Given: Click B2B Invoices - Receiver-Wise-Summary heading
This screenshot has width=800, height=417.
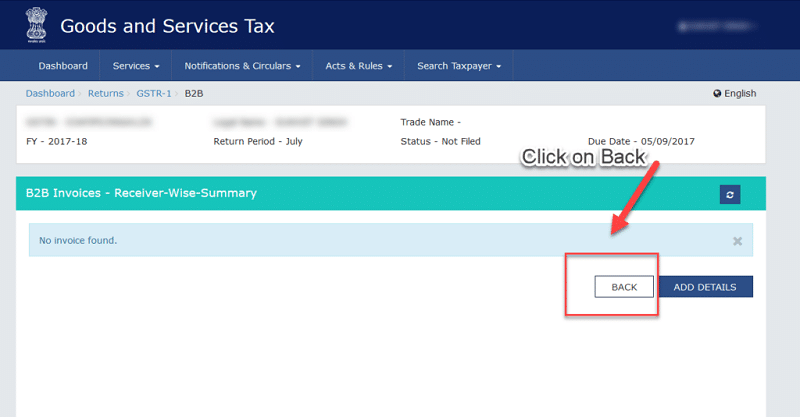Looking at the screenshot, I should (x=141, y=193).
